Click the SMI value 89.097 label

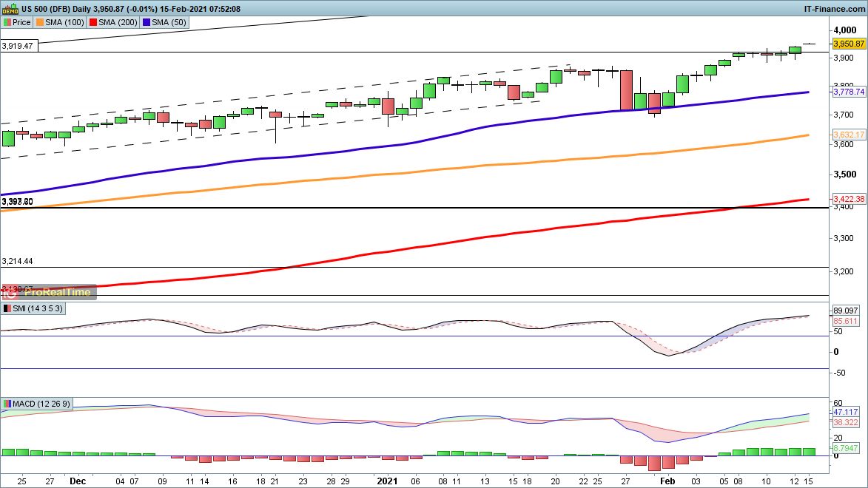tap(844, 311)
